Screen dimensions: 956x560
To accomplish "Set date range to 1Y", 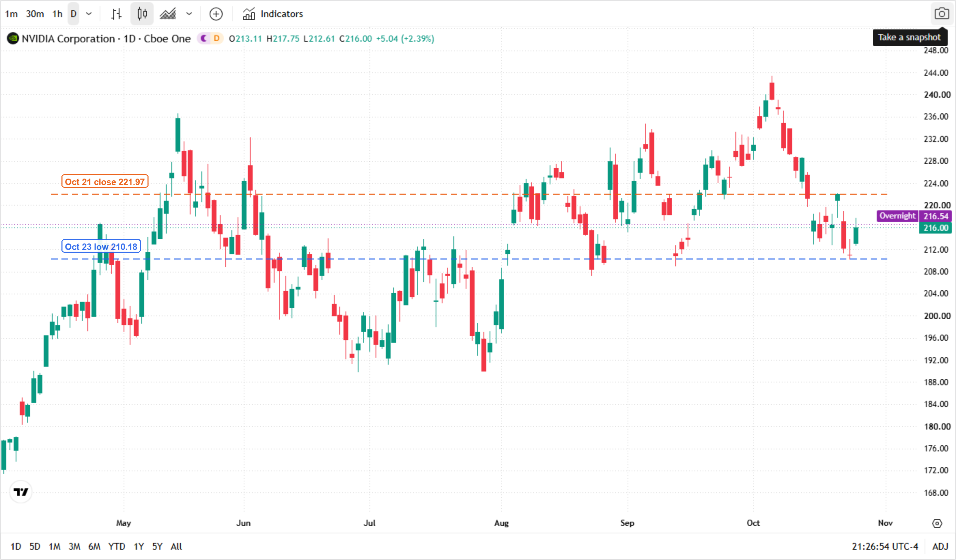I will pyautogui.click(x=139, y=546).
